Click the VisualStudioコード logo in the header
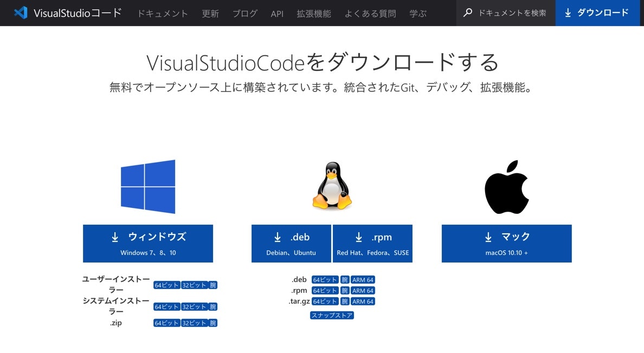644x353 pixels. point(68,12)
